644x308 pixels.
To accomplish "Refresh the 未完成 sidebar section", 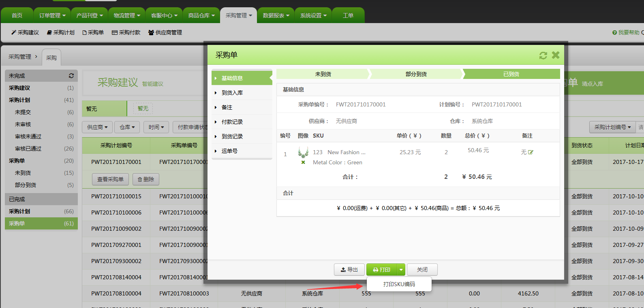I will pyautogui.click(x=71, y=76).
